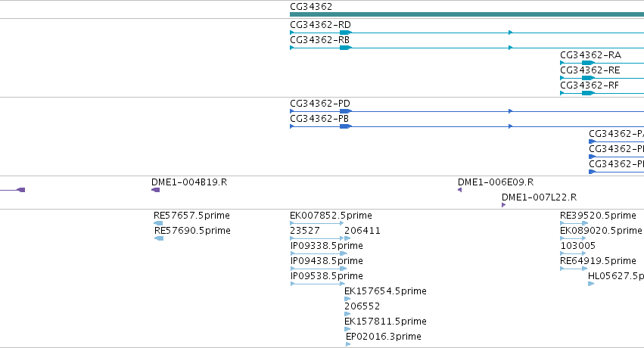
Task: Select the EK157654.5prime arrow glyph
Action: point(347,299)
